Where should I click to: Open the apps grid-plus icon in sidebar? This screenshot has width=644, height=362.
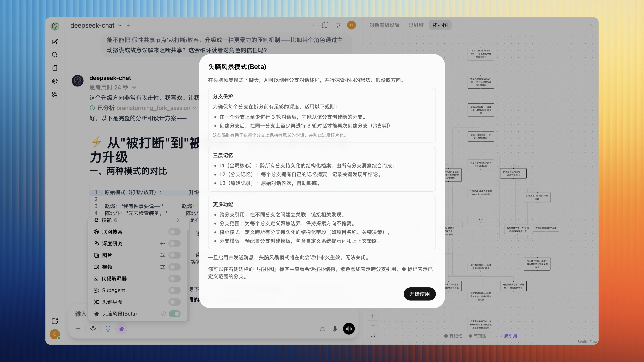(55, 94)
